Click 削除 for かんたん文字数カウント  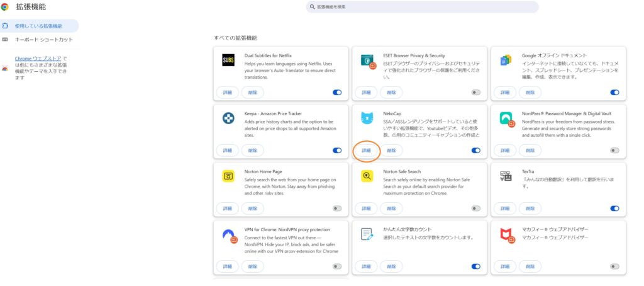pyautogui.click(x=391, y=266)
